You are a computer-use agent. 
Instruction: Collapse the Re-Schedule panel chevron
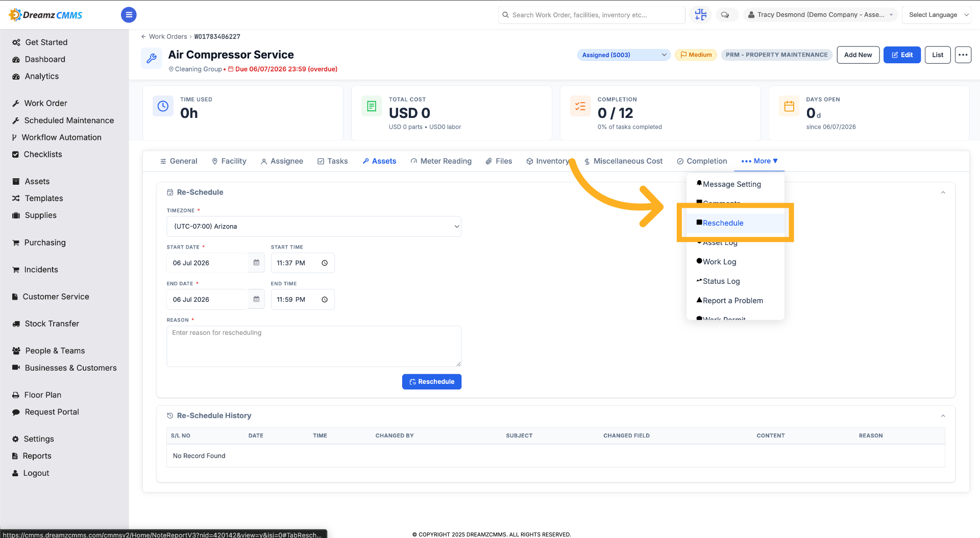943,192
